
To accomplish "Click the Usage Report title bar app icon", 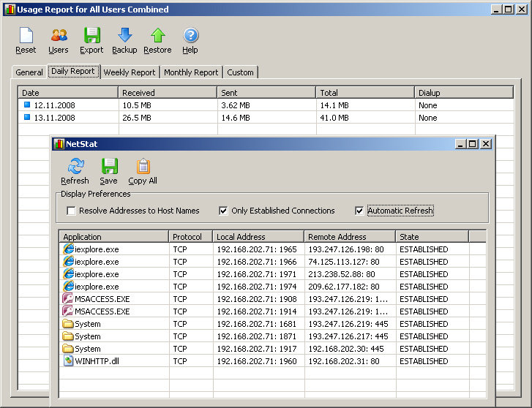I will click(x=10, y=10).
